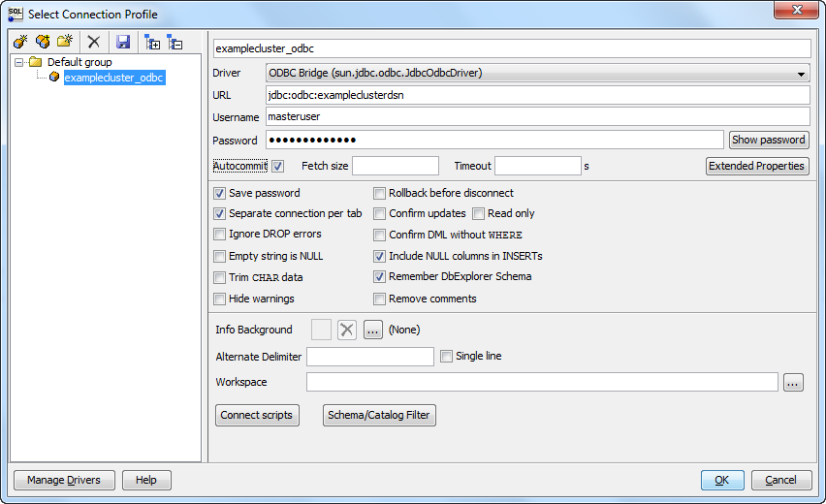Confirm with the OK button
826x504 pixels.
click(722, 480)
